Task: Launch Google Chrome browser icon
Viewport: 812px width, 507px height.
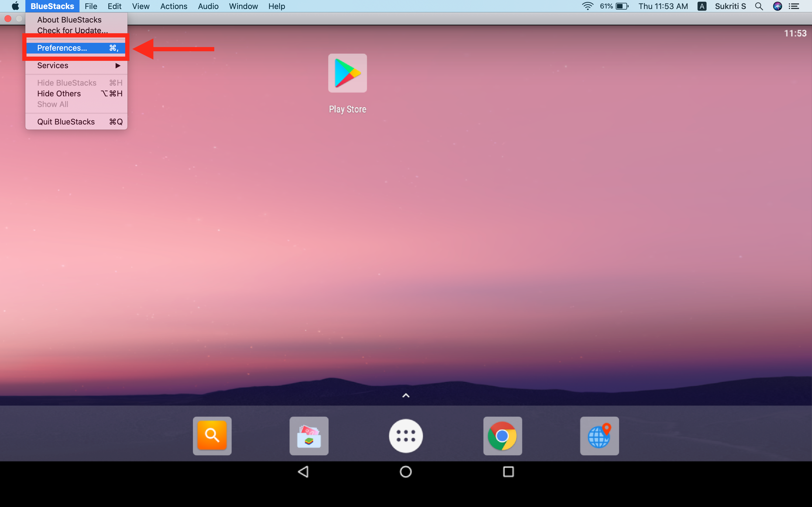Action: [x=503, y=436]
